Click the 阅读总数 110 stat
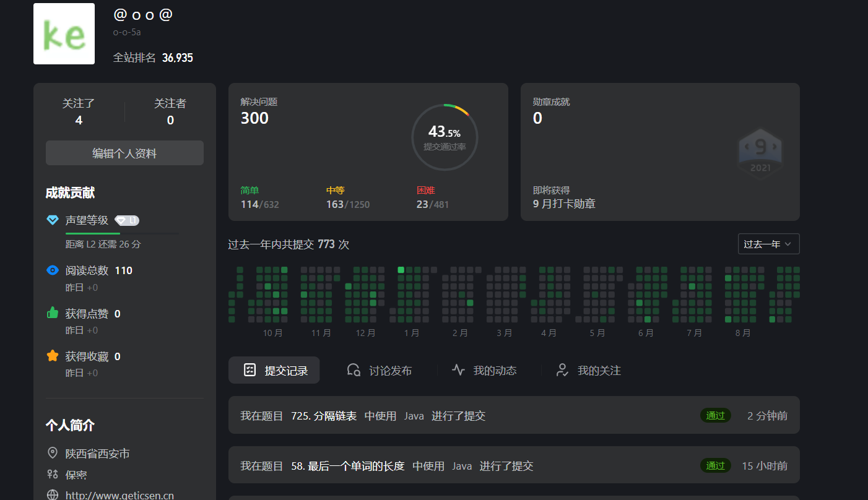Screen dimensions: 868x500 pyautogui.click(x=99, y=270)
